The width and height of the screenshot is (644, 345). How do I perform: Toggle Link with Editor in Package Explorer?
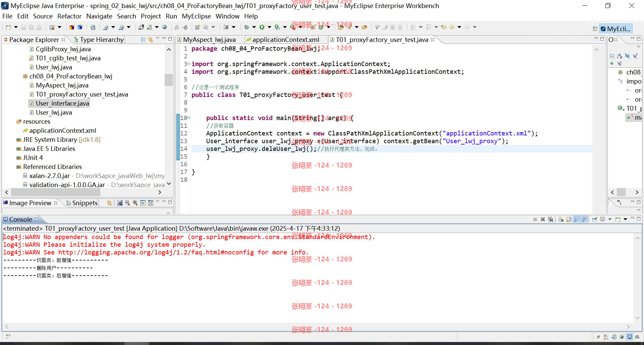[151, 40]
